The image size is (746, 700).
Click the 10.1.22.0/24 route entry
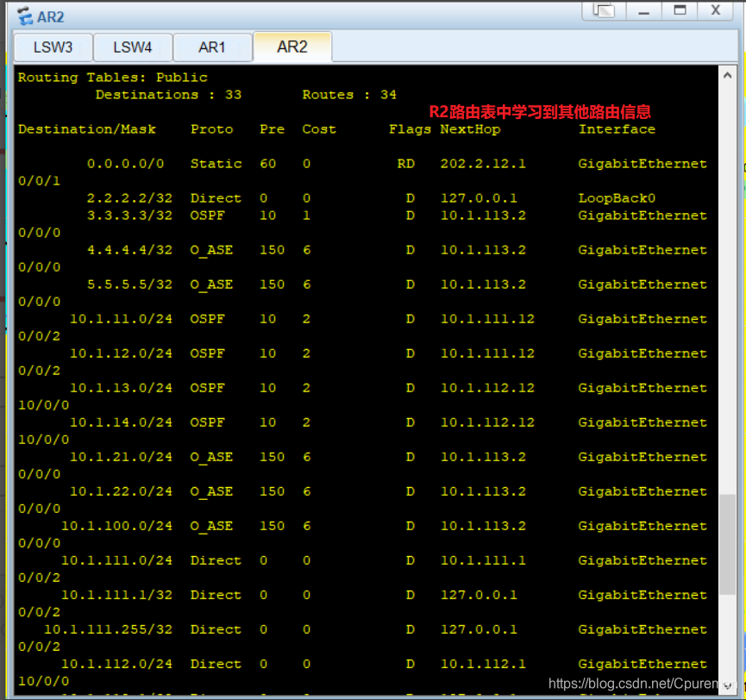click(x=122, y=491)
